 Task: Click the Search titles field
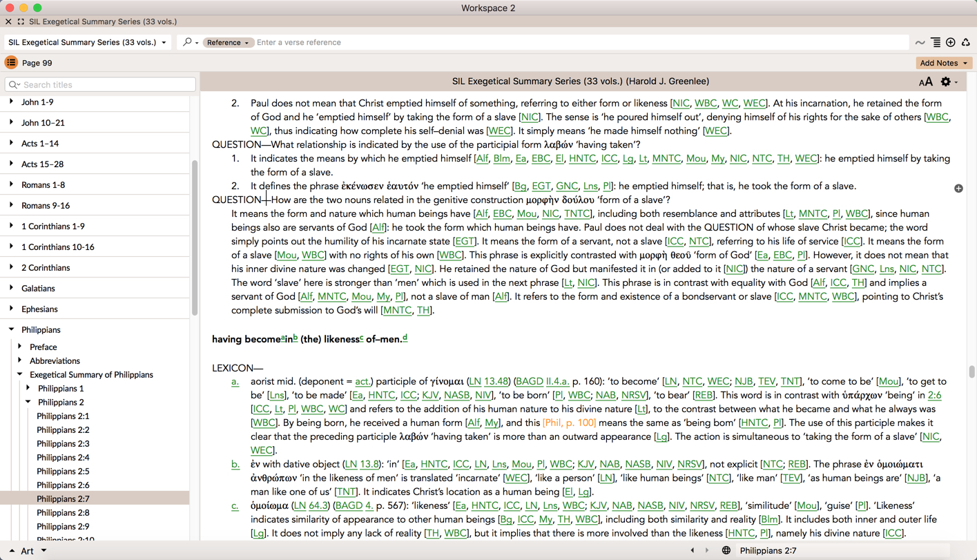[x=100, y=85]
